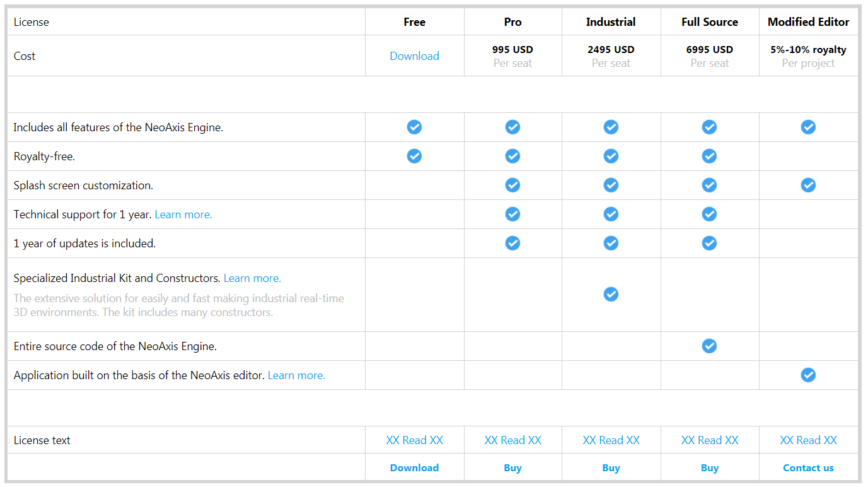The width and height of the screenshot is (868, 487).
Task: Click Industrial checkmark for Specialized Industrial Kit
Action: click(611, 294)
